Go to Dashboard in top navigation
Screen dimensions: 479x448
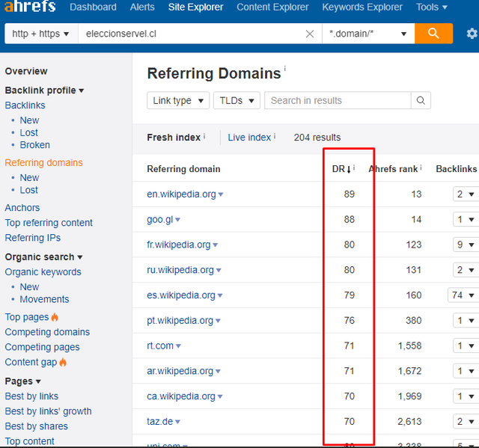pos(93,7)
